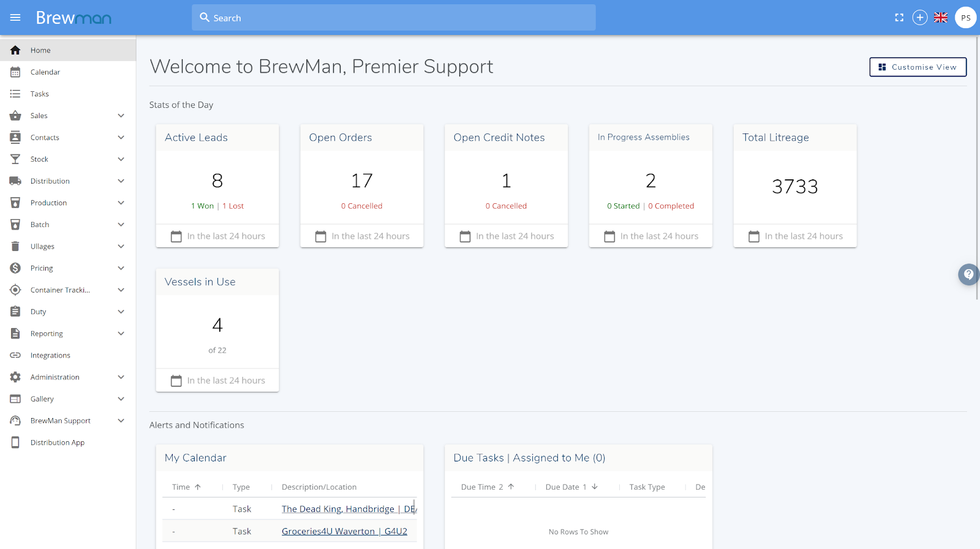
Task: Select the Duty menu item
Action: pyautogui.click(x=68, y=312)
